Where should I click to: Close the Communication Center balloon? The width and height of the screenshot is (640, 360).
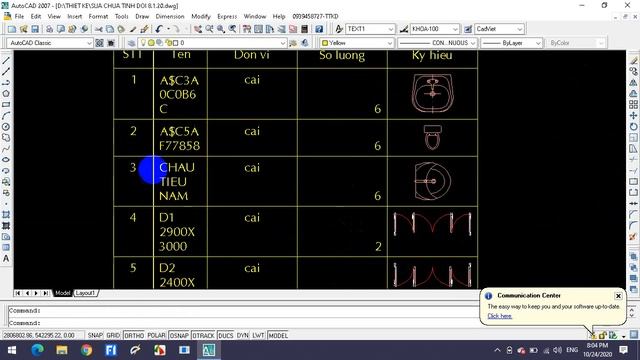618,296
